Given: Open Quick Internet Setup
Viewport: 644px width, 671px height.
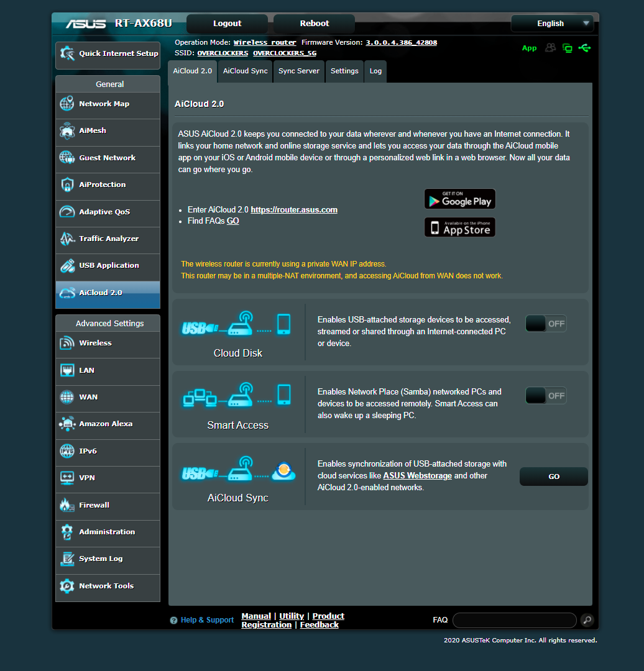Looking at the screenshot, I should pos(107,55).
